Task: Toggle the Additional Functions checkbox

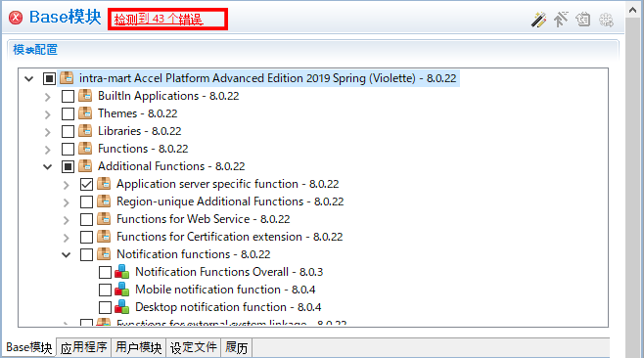Action: [x=68, y=166]
